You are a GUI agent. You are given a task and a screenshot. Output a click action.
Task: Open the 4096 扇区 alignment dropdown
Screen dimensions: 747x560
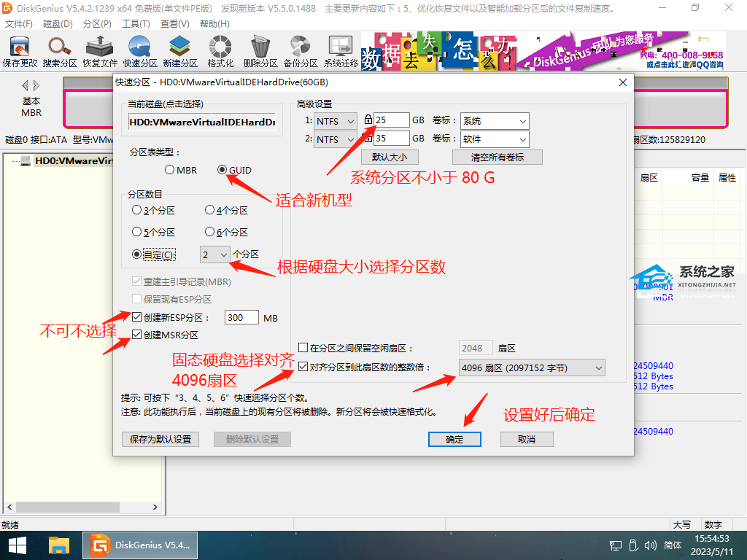pyautogui.click(x=532, y=367)
